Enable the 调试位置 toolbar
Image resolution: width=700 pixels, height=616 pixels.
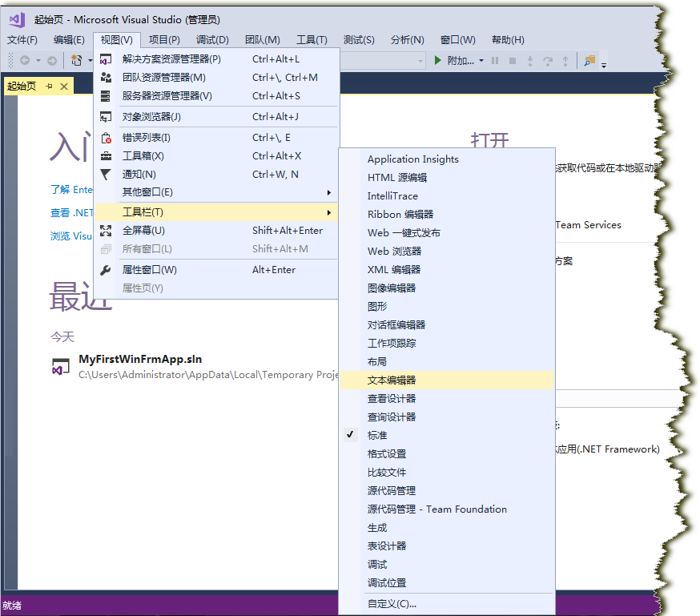click(446, 583)
